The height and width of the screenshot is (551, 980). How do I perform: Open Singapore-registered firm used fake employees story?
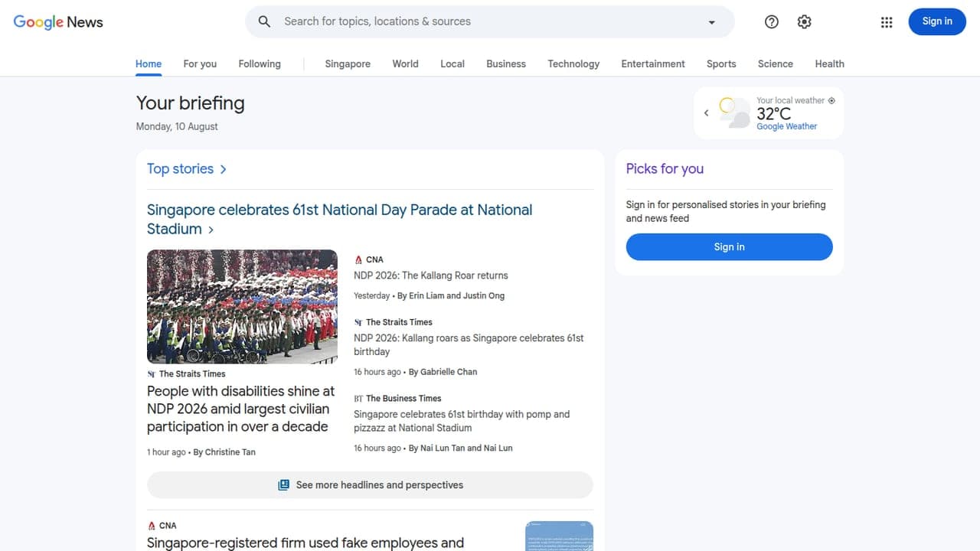[x=305, y=543]
